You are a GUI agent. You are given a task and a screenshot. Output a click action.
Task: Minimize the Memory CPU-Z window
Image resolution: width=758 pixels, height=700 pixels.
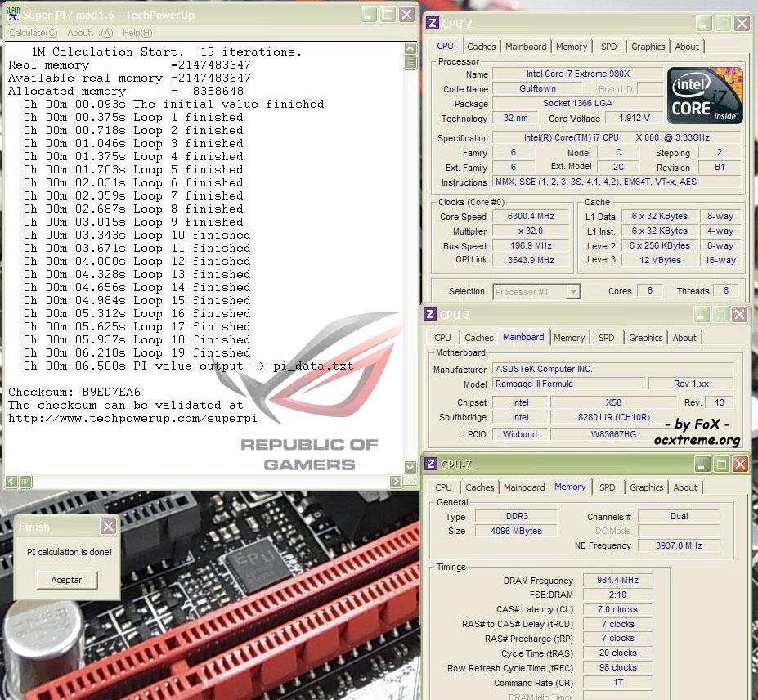coord(702,464)
